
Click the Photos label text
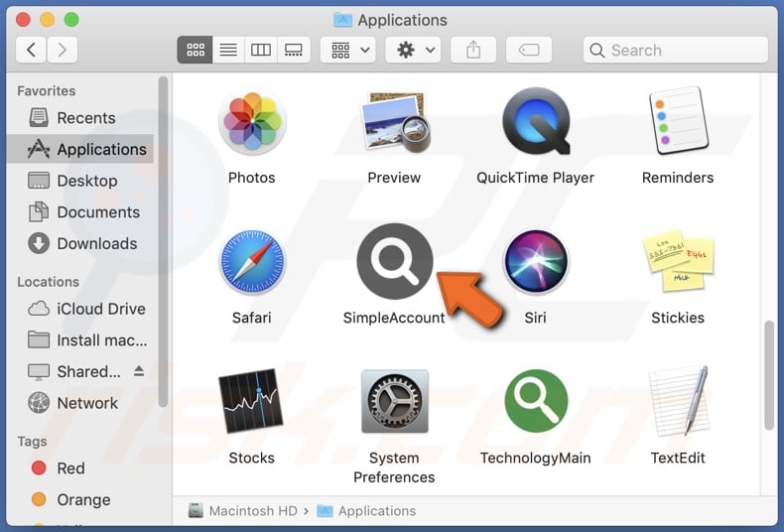click(251, 178)
